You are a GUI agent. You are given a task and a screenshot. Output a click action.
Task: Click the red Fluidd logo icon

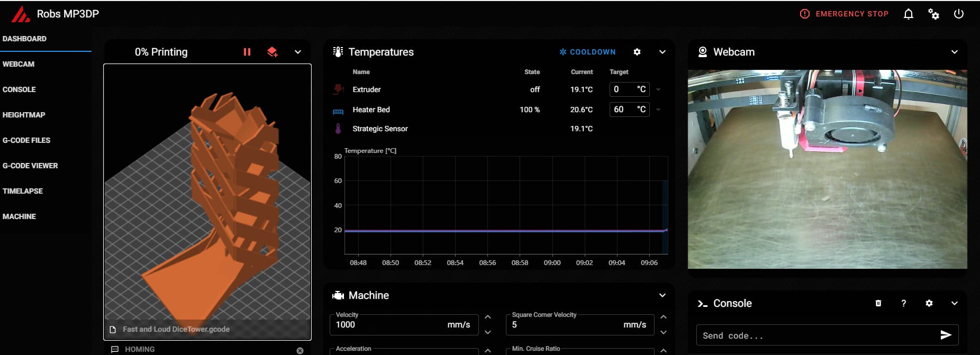(21, 14)
